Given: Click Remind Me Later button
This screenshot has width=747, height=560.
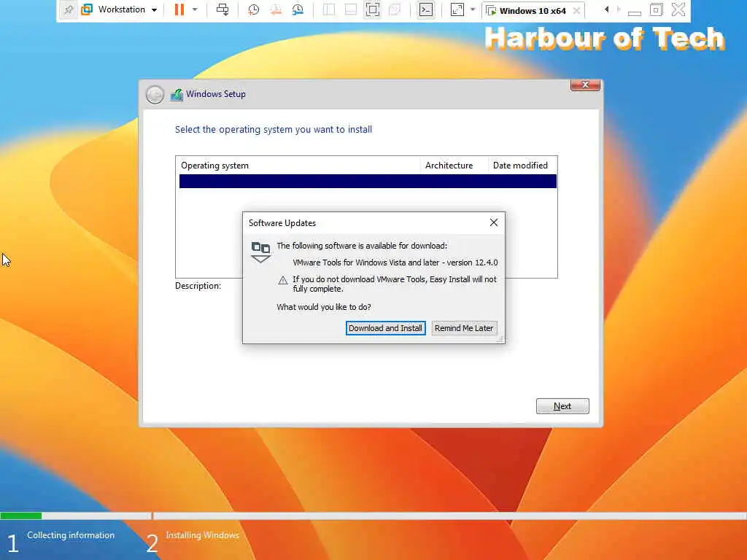Looking at the screenshot, I should [x=464, y=328].
